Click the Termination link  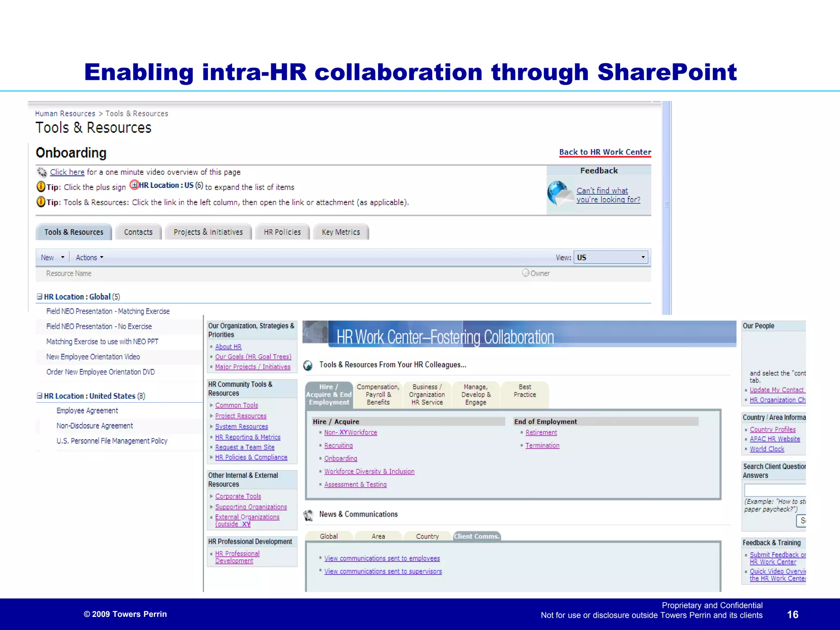click(x=542, y=445)
